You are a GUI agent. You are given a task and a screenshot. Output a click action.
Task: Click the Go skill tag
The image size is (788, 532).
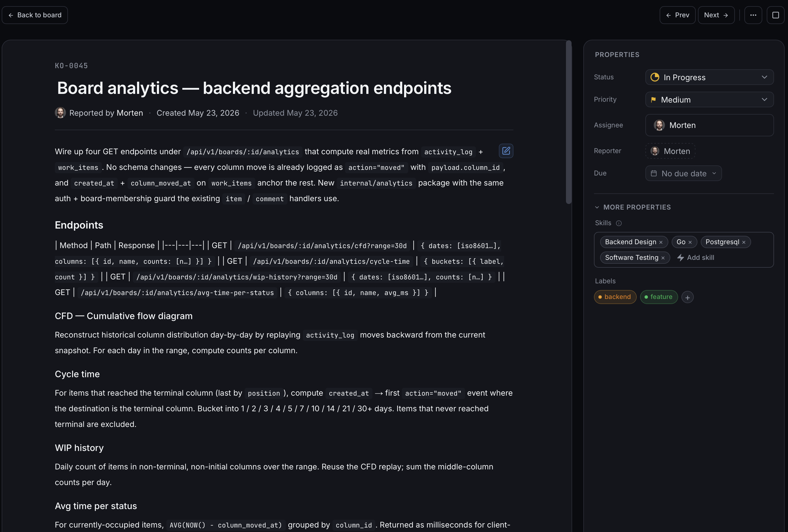[x=684, y=242]
